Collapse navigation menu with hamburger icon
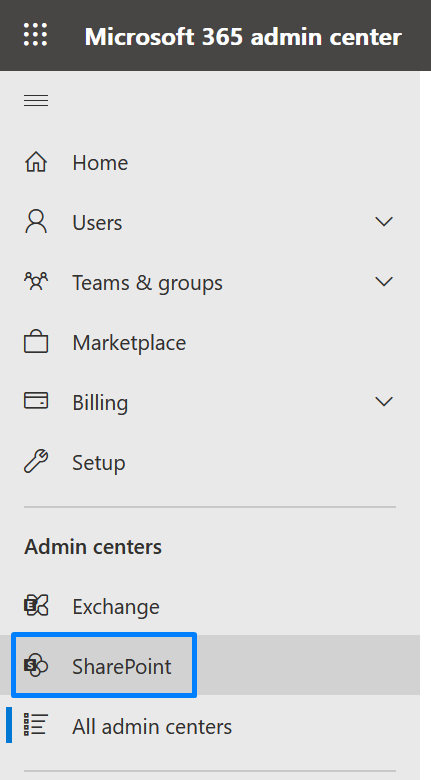The width and height of the screenshot is (431, 780). (36, 100)
